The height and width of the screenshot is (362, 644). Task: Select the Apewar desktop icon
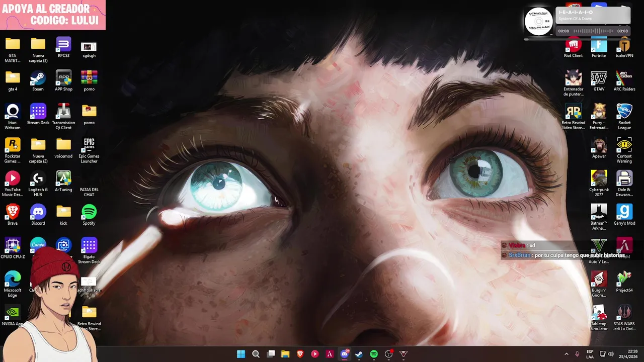(x=599, y=148)
